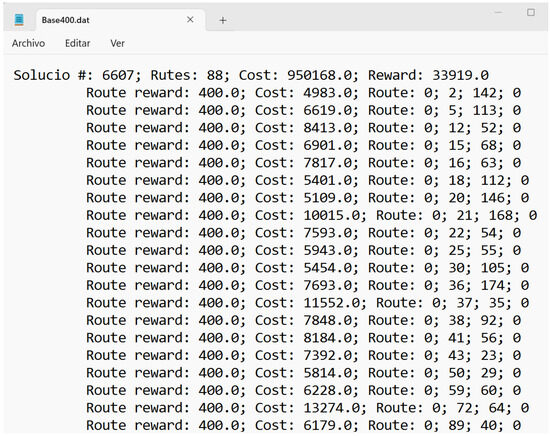Click the line with Cost 6619.0
The image size is (550, 436).
(x=303, y=110)
